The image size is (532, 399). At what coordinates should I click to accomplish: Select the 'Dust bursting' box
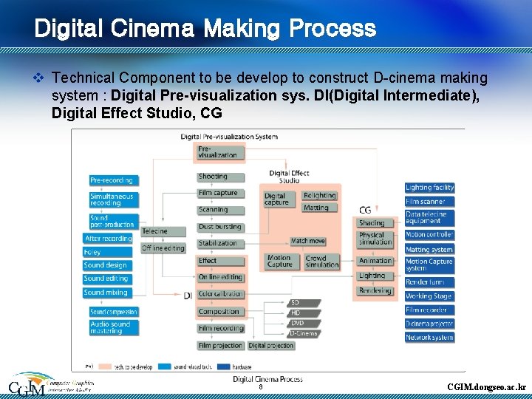tap(220, 227)
